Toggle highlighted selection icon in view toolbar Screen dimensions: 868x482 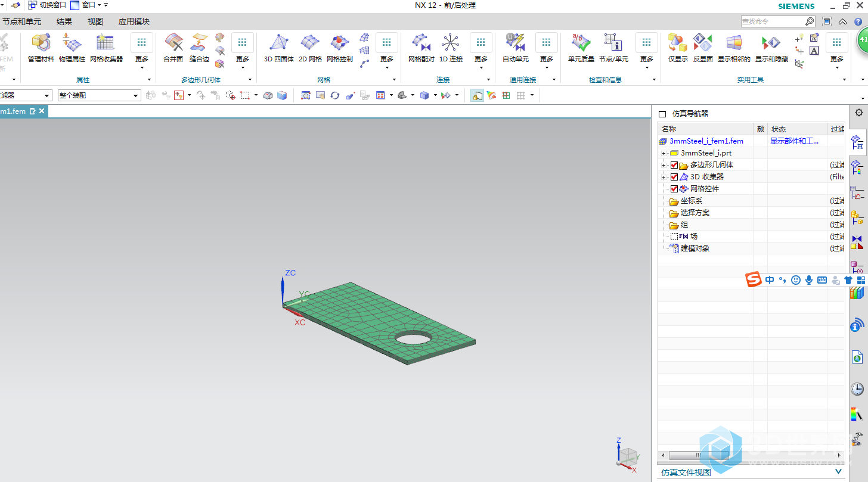pyautogui.click(x=477, y=95)
